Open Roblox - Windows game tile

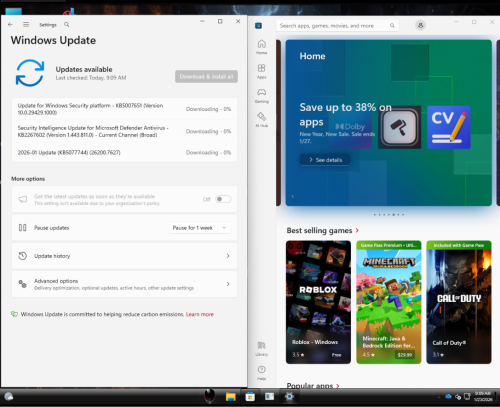(318, 302)
